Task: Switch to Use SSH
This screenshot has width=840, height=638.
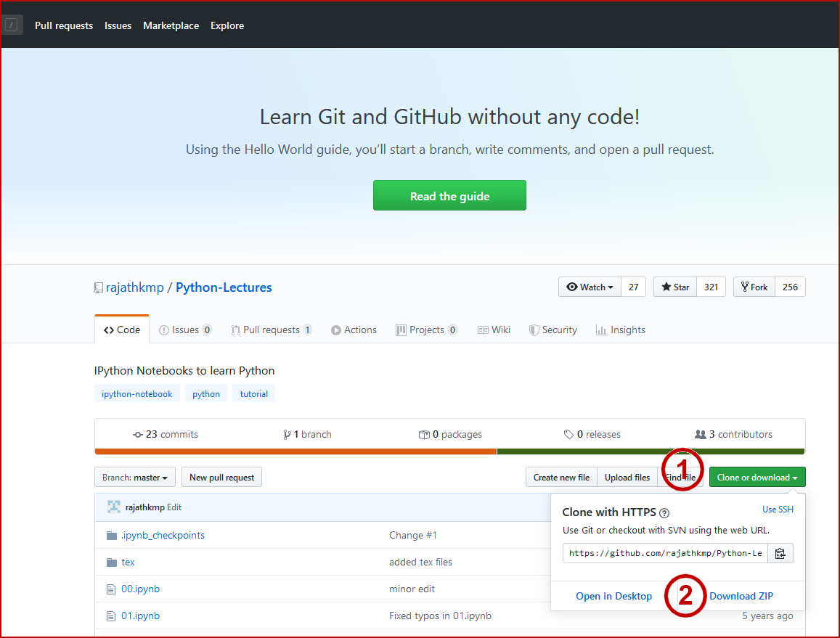Action: tap(778, 510)
